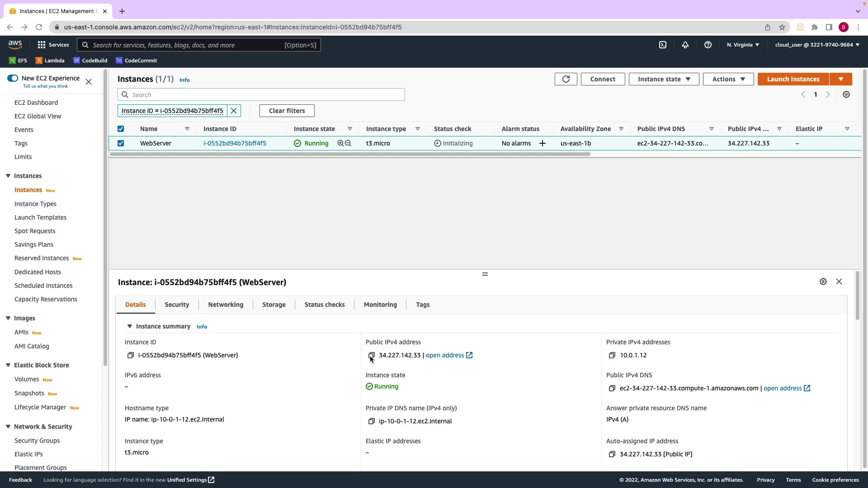Expand the Instance state dropdown
The image size is (868, 488).
point(663,79)
